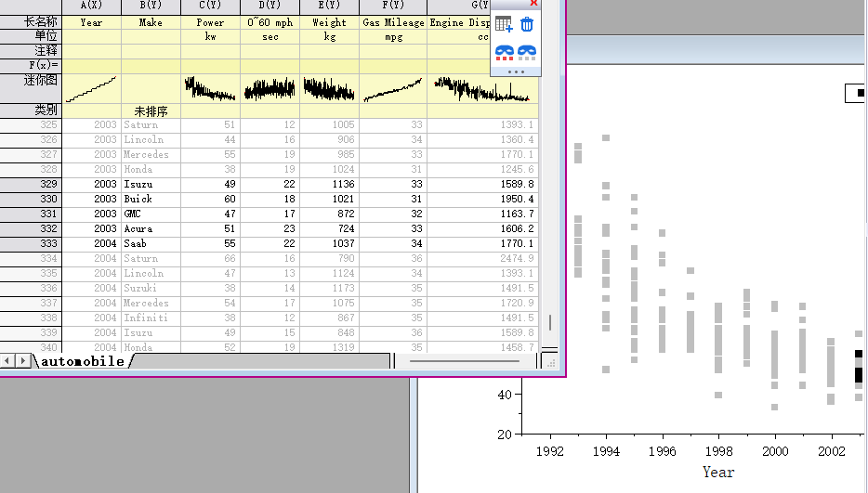This screenshot has height=493, width=868.
Task: Close the mini toolbar with red X
Action: pos(533,4)
